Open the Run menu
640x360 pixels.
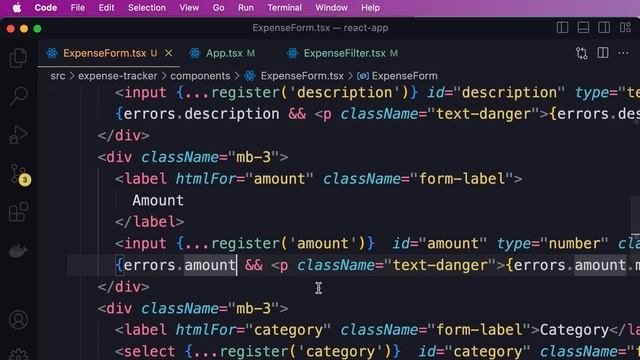246,8
